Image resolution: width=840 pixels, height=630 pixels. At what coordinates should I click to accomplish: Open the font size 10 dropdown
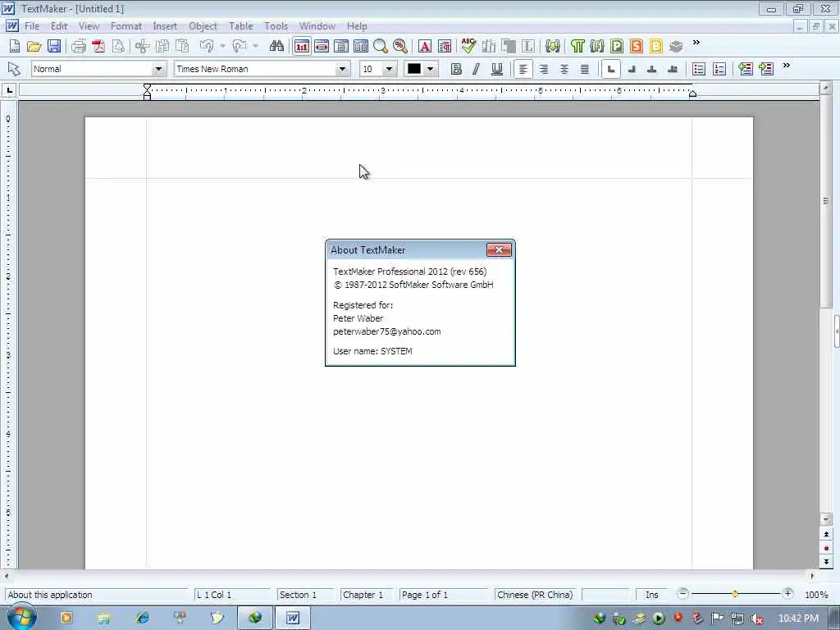coord(390,69)
